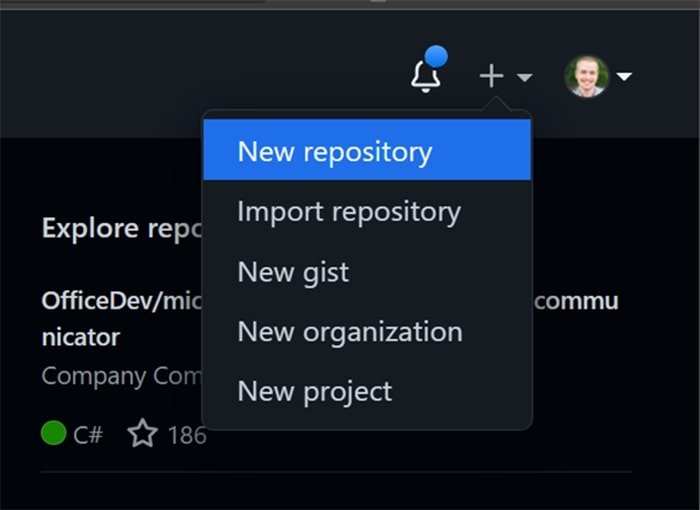Viewport: 700px width, 510px height.
Task: Click the green C# language dot
Action: [x=53, y=433]
